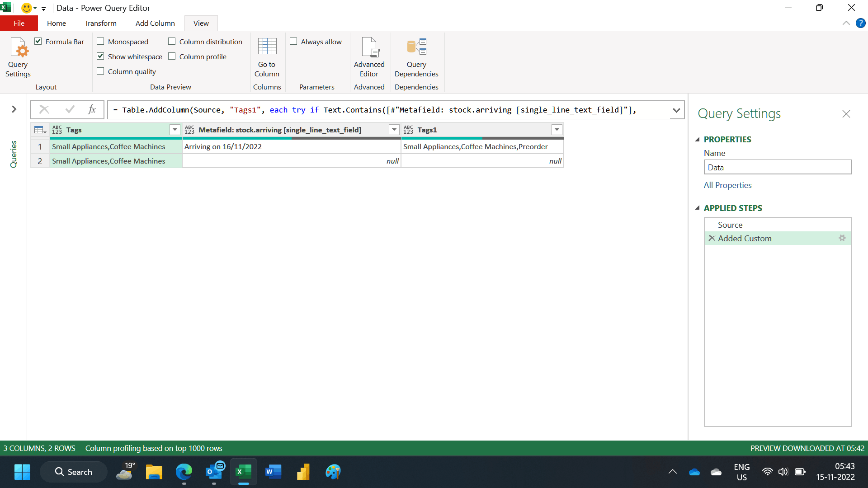Expand the formula bar

tap(676, 110)
